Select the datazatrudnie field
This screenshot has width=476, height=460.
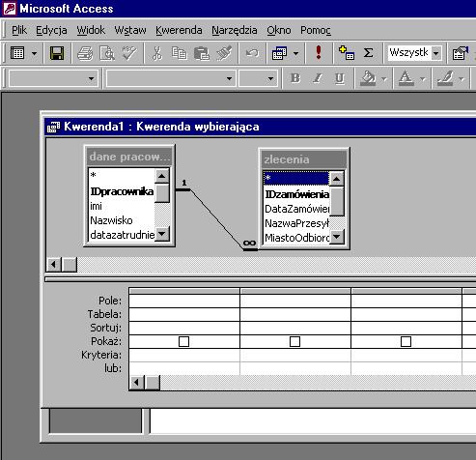pyautogui.click(x=122, y=235)
